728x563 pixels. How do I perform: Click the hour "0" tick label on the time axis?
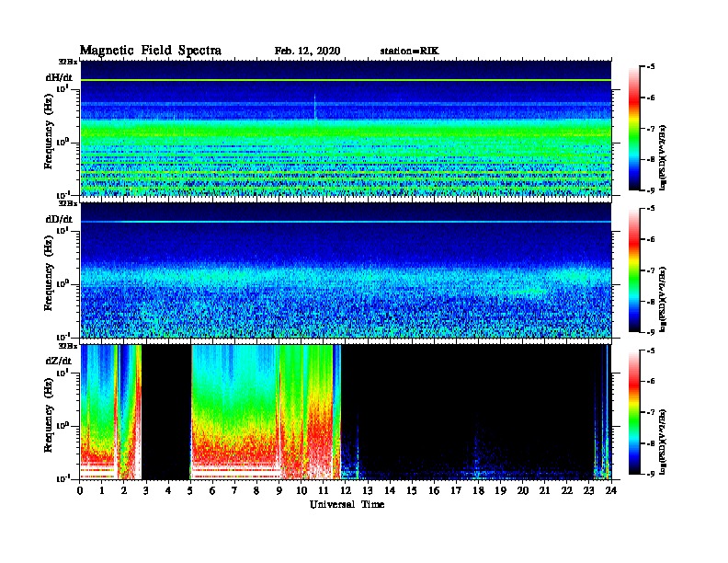tap(80, 490)
